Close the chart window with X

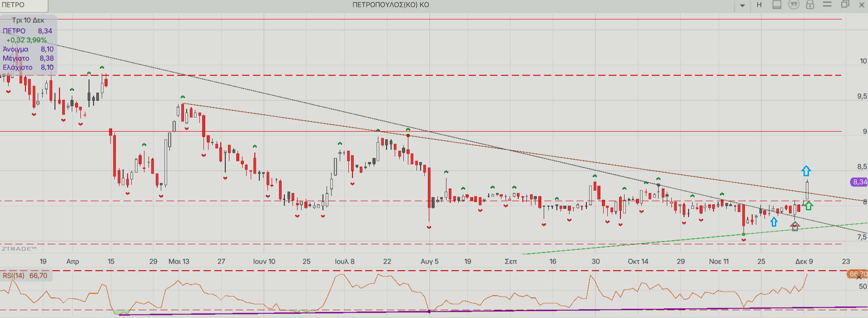(862, 5)
